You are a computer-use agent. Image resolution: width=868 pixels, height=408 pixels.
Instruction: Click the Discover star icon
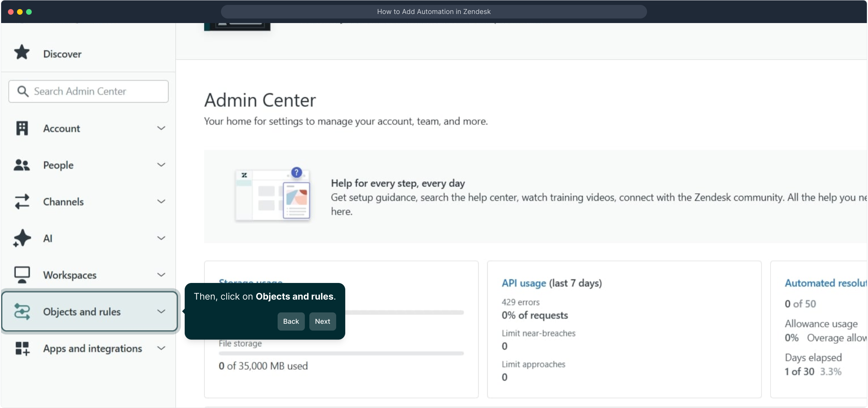click(x=22, y=53)
